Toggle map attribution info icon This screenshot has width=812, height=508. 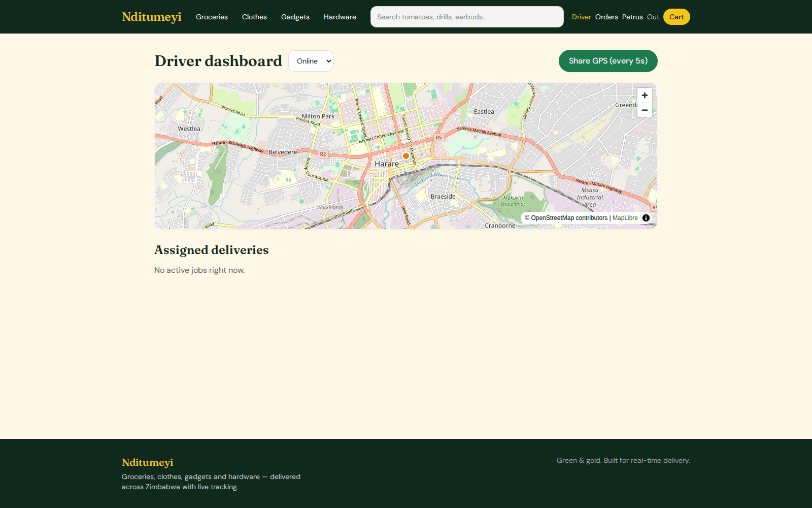point(646,218)
